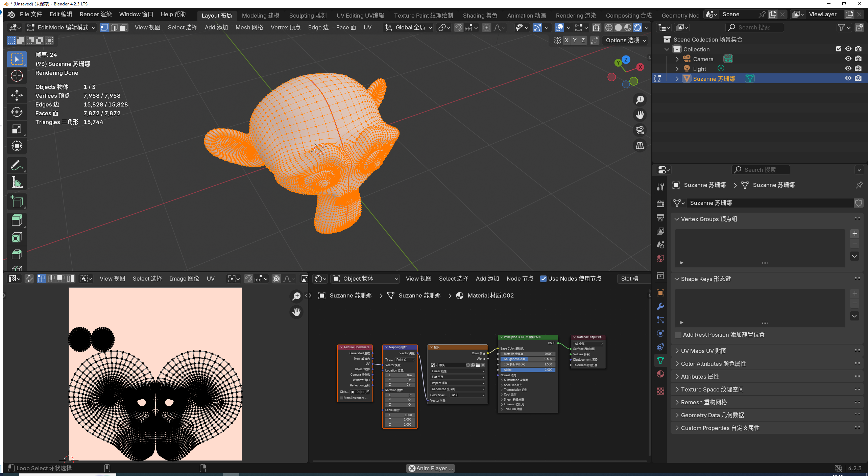The image size is (868, 476).
Task: Select the Extrude Region tool
Action: (x=17, y=221)
